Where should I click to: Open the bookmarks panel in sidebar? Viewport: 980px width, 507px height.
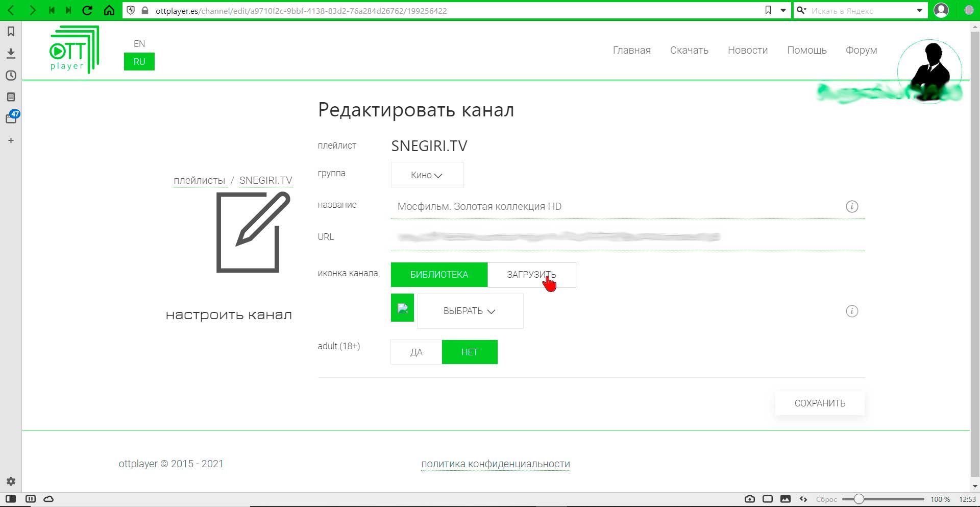pos(11,32)
